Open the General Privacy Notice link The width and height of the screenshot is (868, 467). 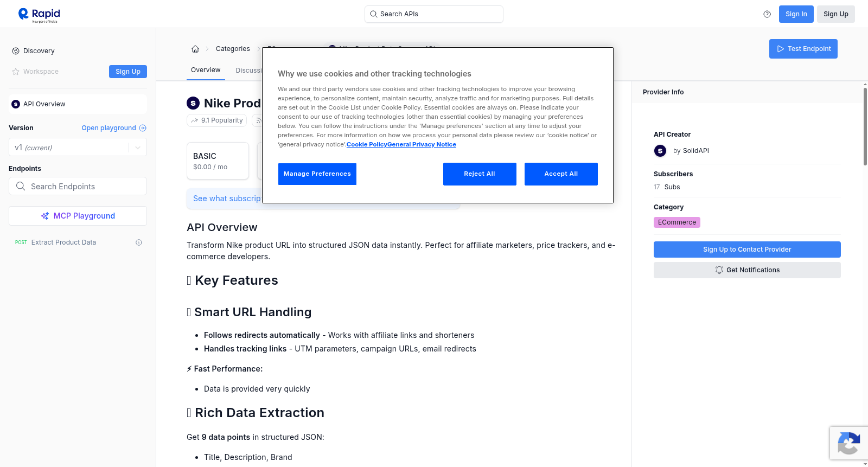coord(422,145)
